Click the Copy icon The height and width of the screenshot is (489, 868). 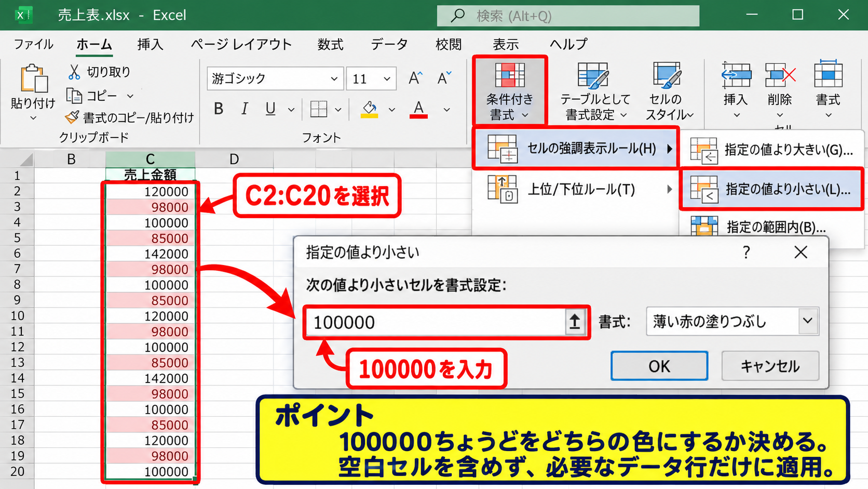coord(74,96)
